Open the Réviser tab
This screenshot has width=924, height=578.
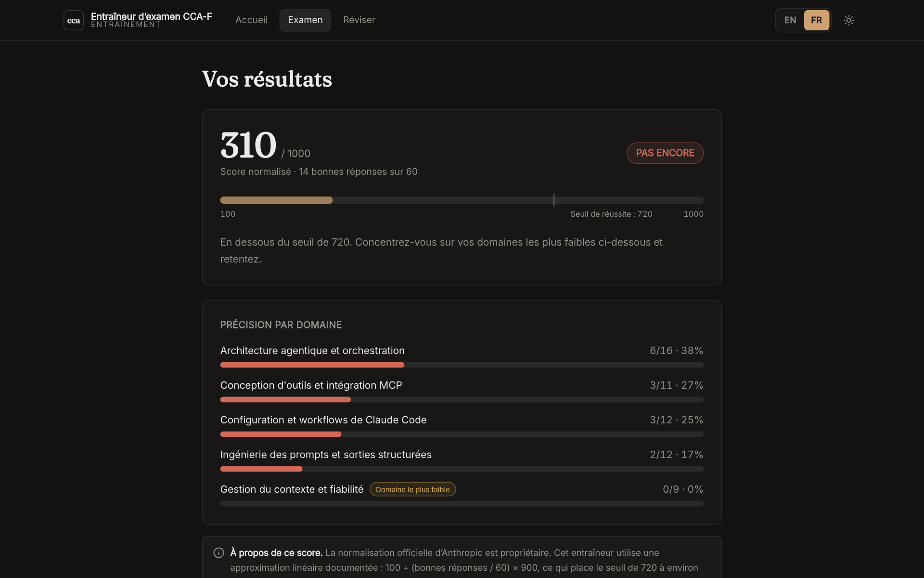(x=359, y=20)
